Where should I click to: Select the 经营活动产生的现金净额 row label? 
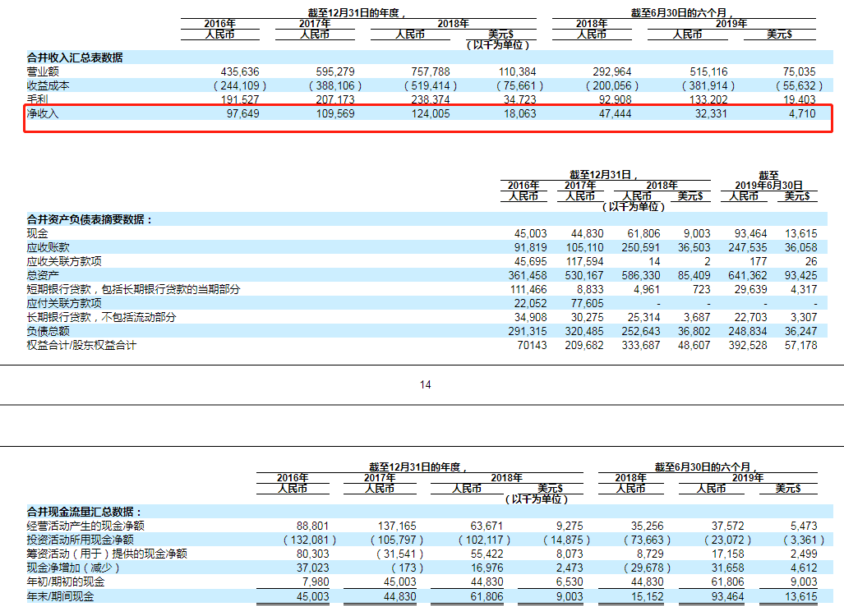click(x=86, y=526)
